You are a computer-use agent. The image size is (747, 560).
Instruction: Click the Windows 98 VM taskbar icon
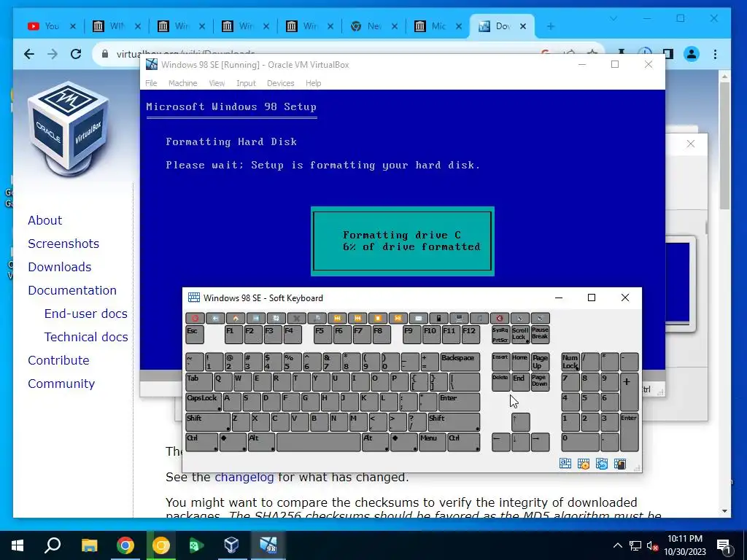click(268, 545)
